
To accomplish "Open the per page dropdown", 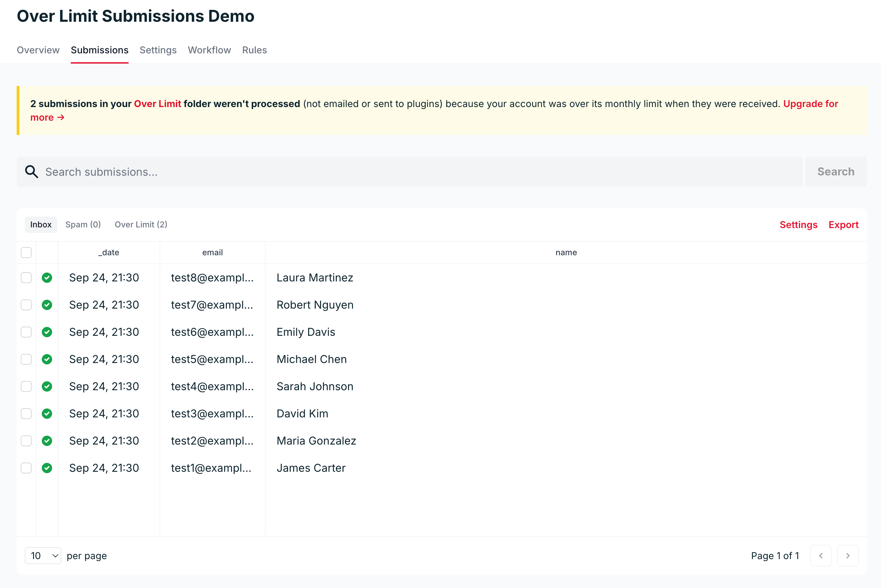I will pyautogui.click(x=43, y=555).
